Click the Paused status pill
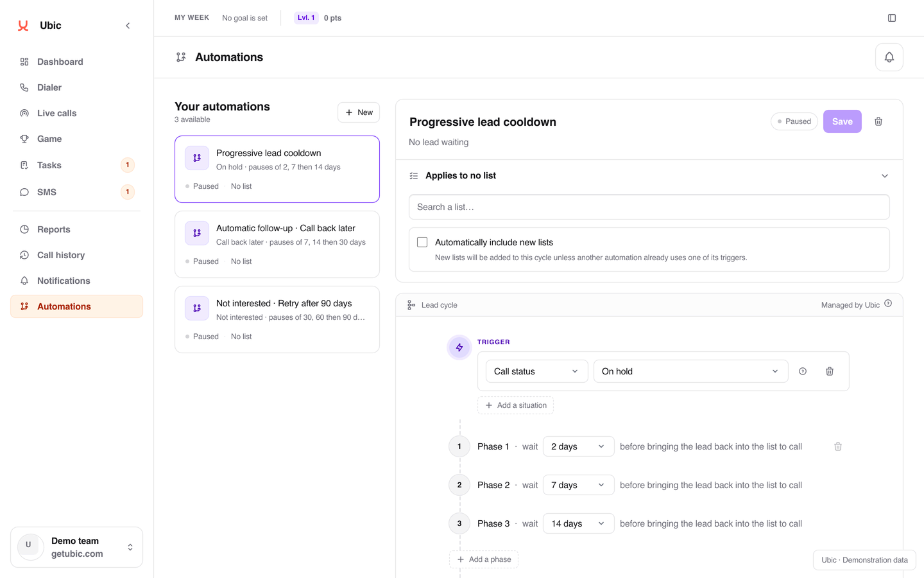Image resolution: width=924 pixels, height=578 pixels. [x=794, y=121]
